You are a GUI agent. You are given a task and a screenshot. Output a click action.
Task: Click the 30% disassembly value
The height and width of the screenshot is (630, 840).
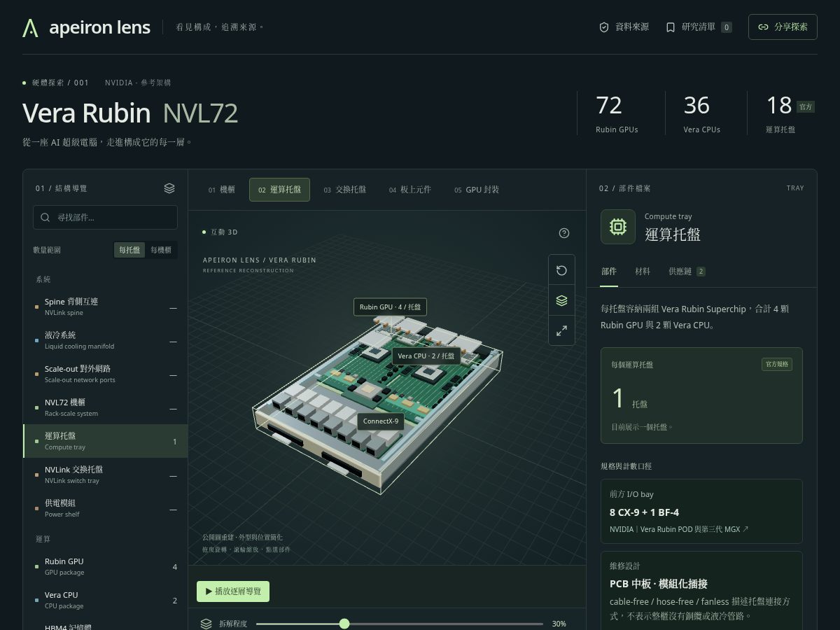click(559, 624)
